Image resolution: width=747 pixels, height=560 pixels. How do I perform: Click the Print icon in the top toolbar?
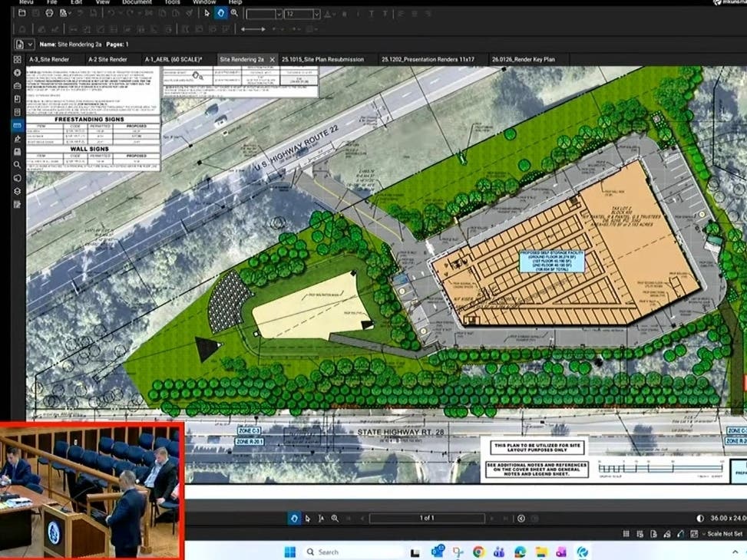tap(49, 13)
